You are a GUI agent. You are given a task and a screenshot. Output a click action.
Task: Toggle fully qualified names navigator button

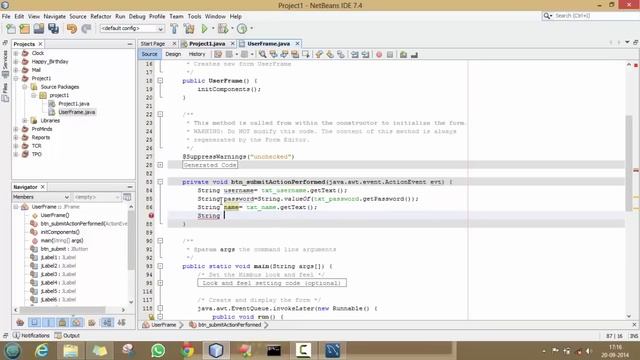(x=92, y=322)
